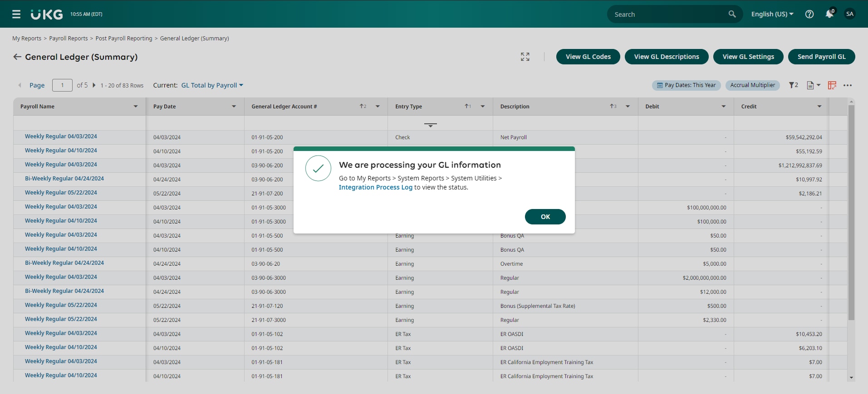Click the red table layout icon

pyautogui.click(x=832, y=85)
